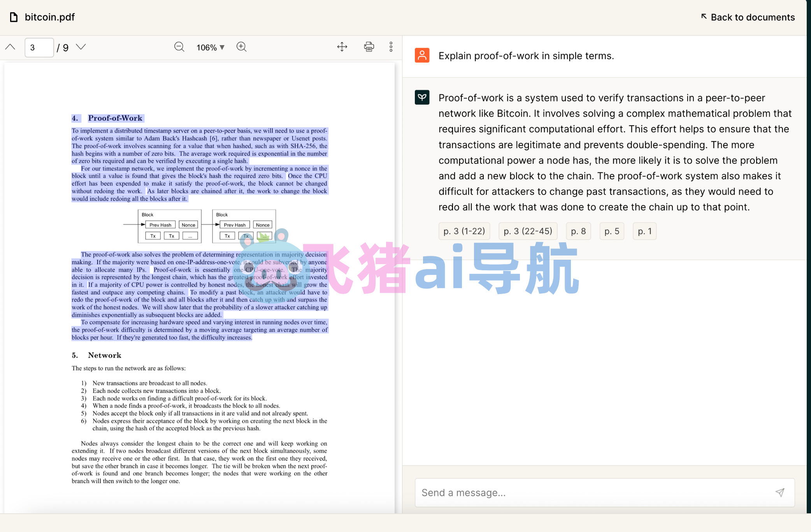
Task: Click list item 'Each node collects new transactions into a block.'
Action: coord(156,391)
